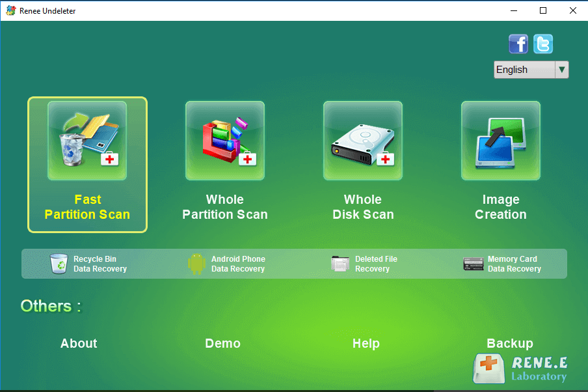This screenshot has height=392, width=588.
Task: Expand the English language dropdown
Action: 524,70
